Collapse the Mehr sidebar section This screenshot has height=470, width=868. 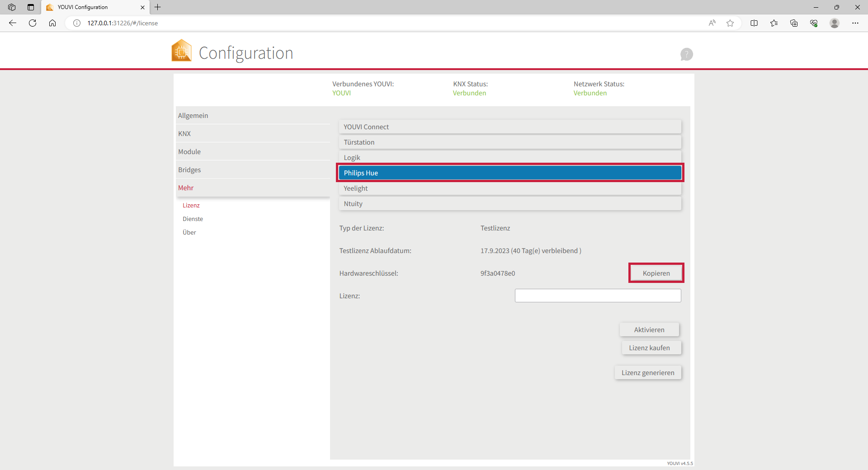[253, 188]
